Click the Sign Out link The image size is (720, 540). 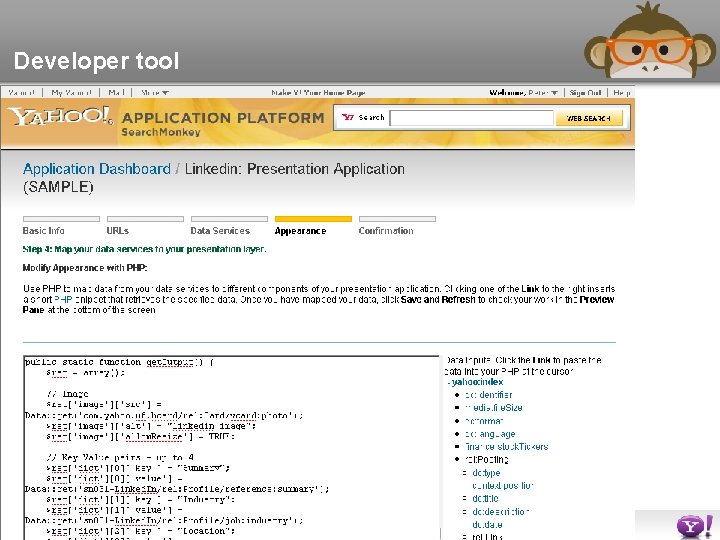[585, 93]
